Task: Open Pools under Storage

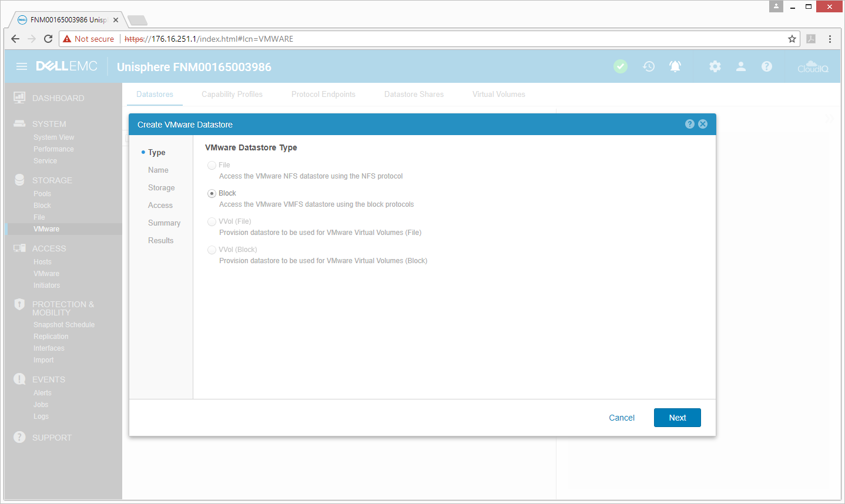Action: click(x=42, y=194)
